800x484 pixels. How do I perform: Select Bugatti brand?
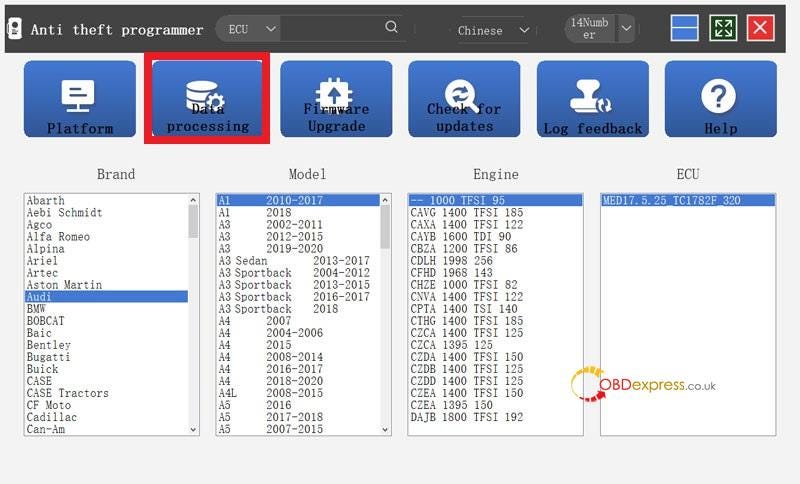click(x=106, y=357)
